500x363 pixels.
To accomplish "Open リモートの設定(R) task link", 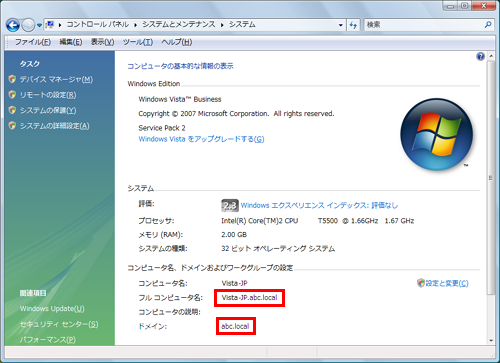I will [48, 95].
